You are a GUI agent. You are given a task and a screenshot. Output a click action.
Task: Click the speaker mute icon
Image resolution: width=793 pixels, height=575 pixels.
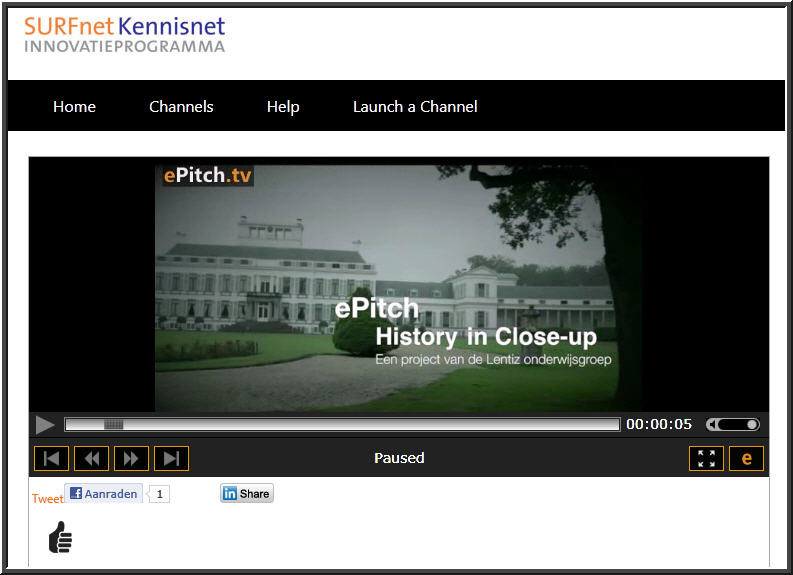click(x=712, y=425)
